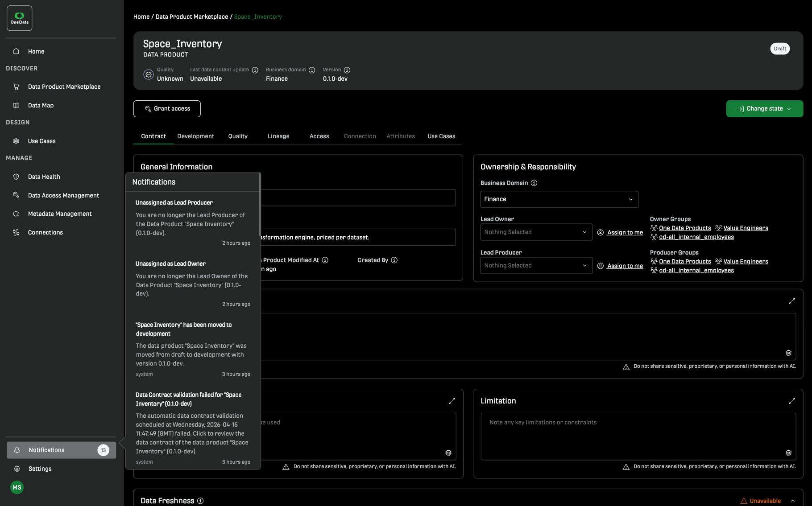
Task: Click the MS user avatar
Action: click(17, 488)
